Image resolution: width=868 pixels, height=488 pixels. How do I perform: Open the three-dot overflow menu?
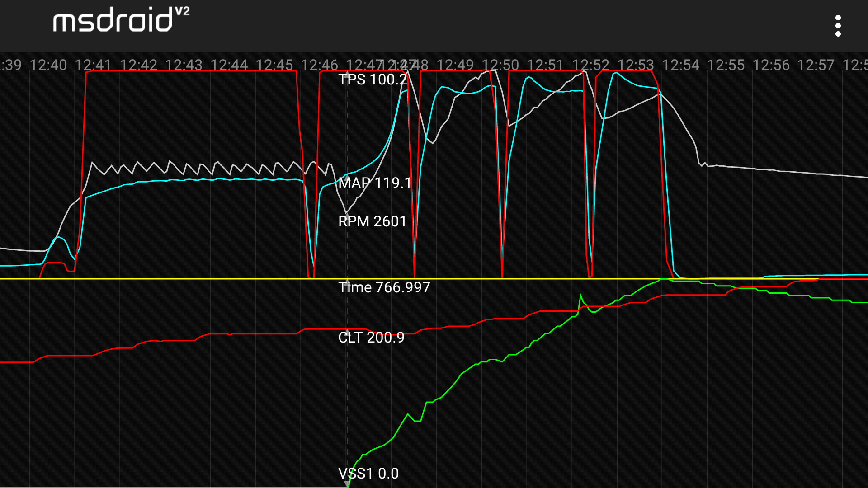pyautogui.click(x=838, y=26)
